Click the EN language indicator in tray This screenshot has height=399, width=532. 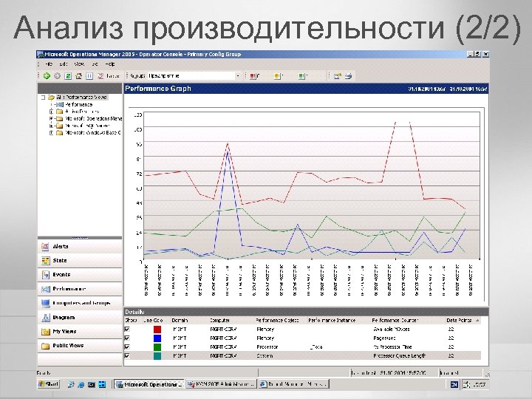point(454,384)
